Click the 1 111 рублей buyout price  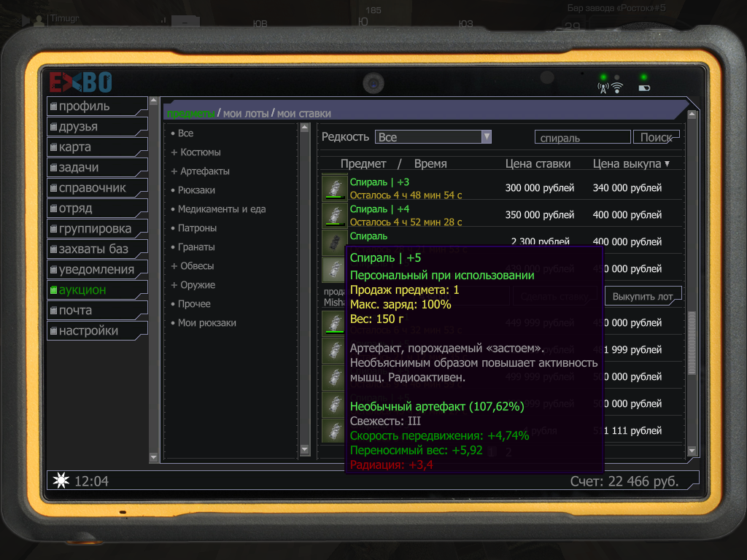pyautogui.click(x=632, y=431)
